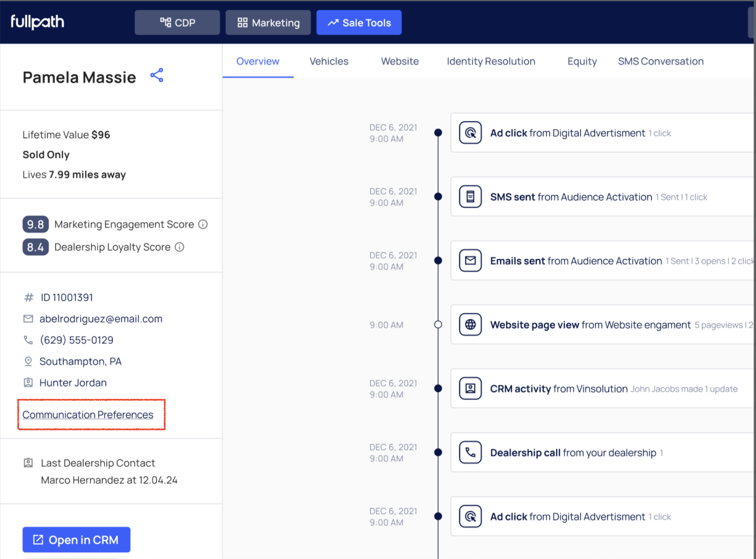The height and width of the screenshot is (559, 756).
Task: Switch to the Vehicles tab
Action: [x=329, y=61]
